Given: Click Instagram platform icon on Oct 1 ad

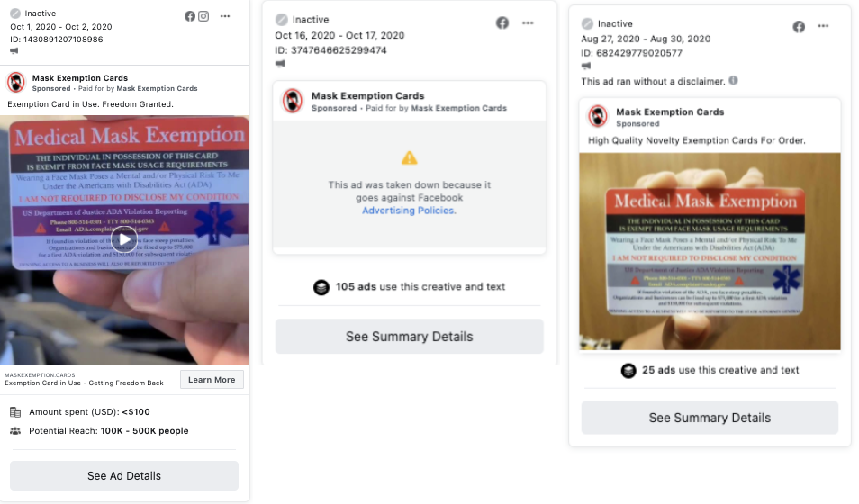Looking at the screenshot, I should coord(203,16).
